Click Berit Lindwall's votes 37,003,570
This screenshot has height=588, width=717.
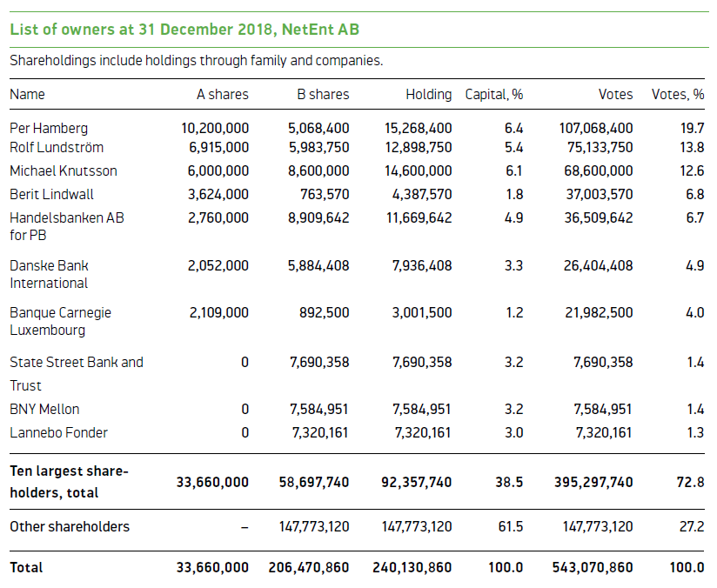click(600, 194)
